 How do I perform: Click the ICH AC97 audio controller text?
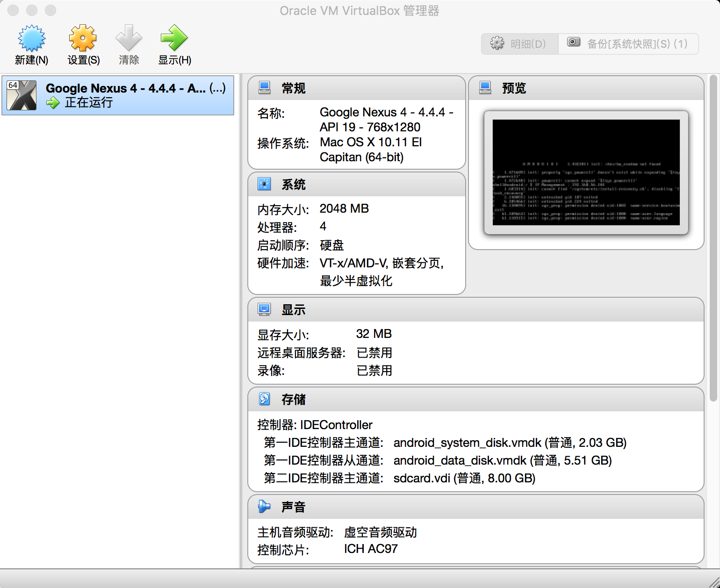(371, 549)
